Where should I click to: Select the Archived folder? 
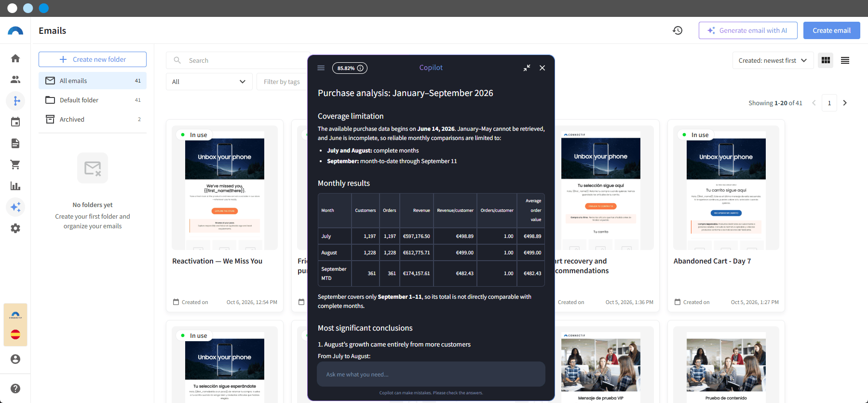click(x=93, y=119)
